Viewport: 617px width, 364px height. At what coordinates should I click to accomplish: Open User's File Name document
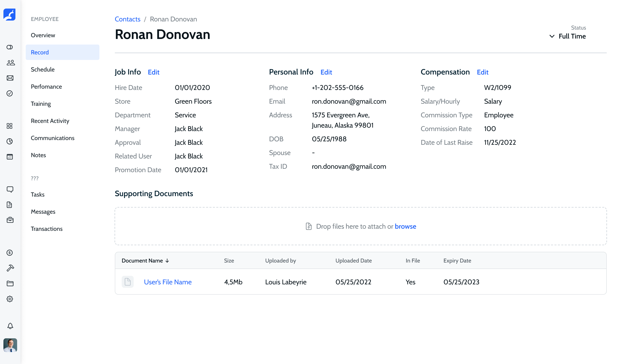pyautogui.click(x=168, y=282)
